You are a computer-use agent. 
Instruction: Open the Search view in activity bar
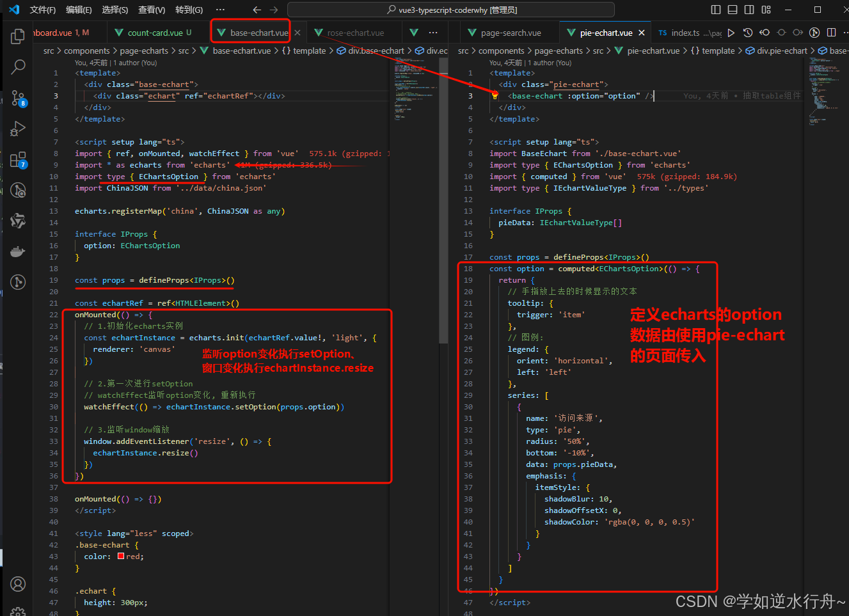[x=18, y=67]
